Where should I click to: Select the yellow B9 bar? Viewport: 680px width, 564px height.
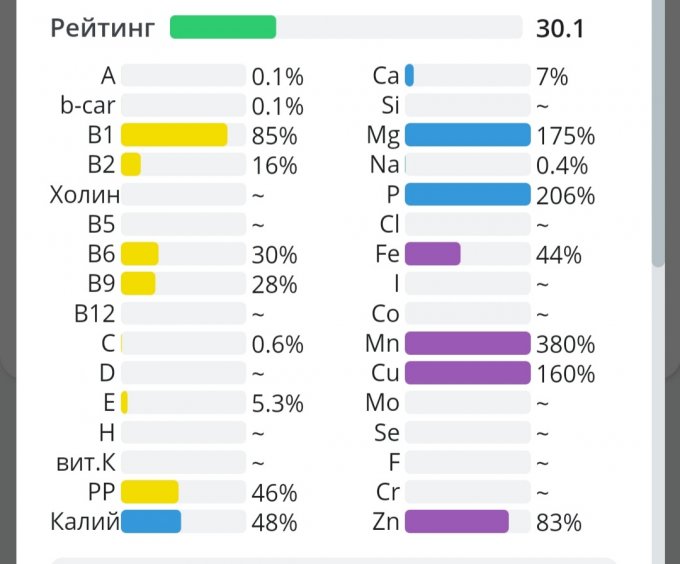point(138,284)
